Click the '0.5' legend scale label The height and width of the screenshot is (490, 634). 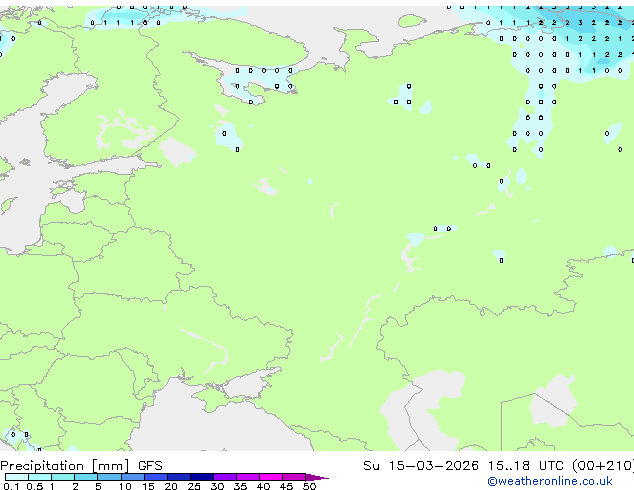(34, 486)
